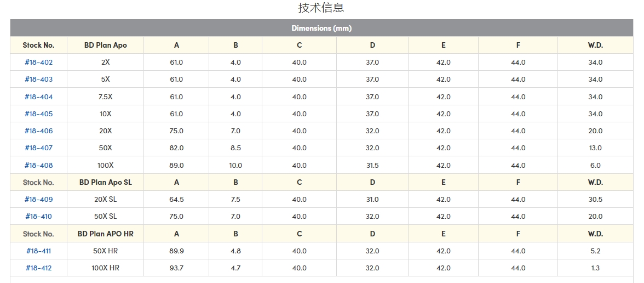
Task: Click the BD Plan Apo column header
Action: point(106,45)
